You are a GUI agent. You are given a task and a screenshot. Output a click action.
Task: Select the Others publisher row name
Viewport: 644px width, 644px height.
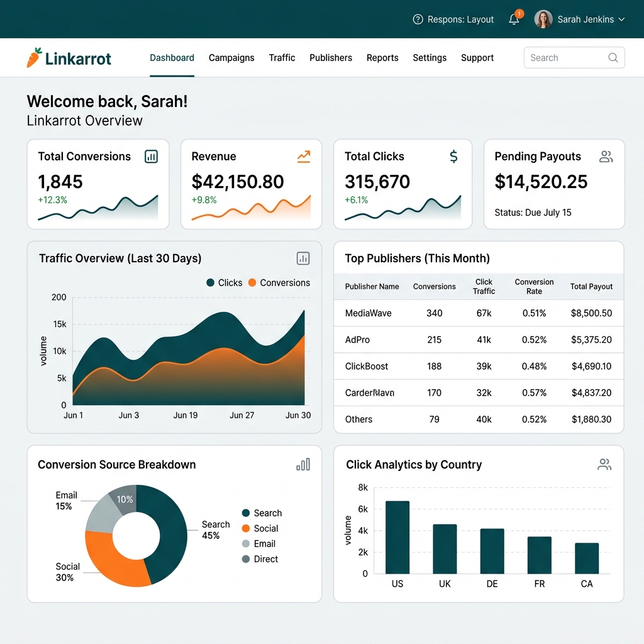click(x=358, y=419)
